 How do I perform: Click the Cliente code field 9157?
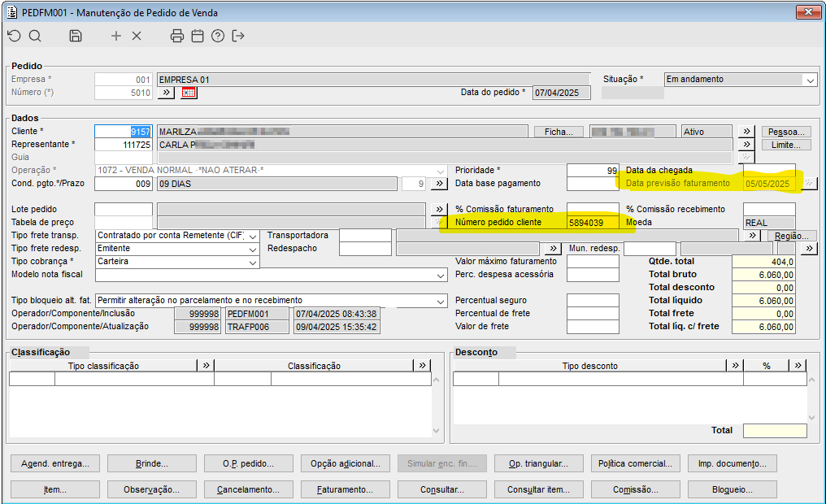point(124,132)
